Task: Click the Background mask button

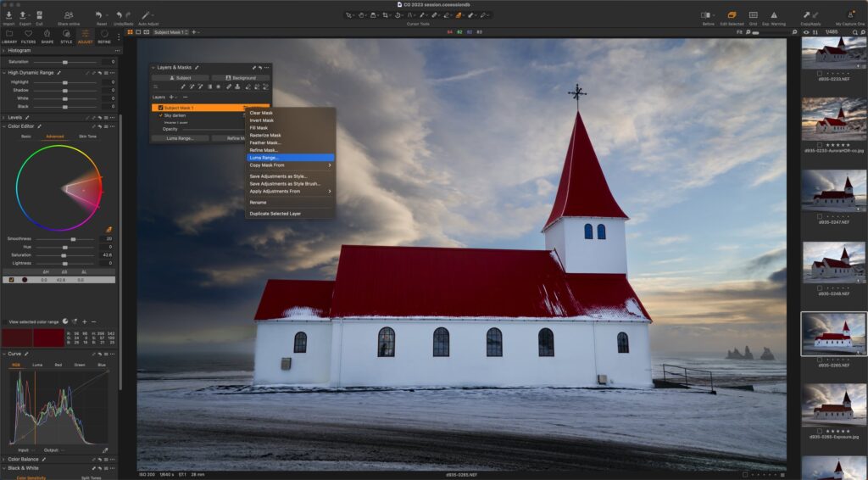Action: tap(241, 78)
